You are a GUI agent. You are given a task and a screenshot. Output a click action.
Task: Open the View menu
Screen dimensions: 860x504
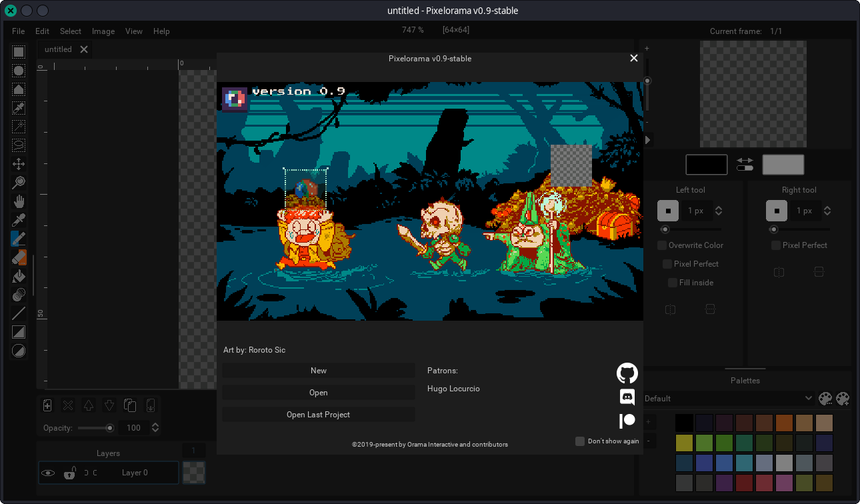[x=134, y=31]
